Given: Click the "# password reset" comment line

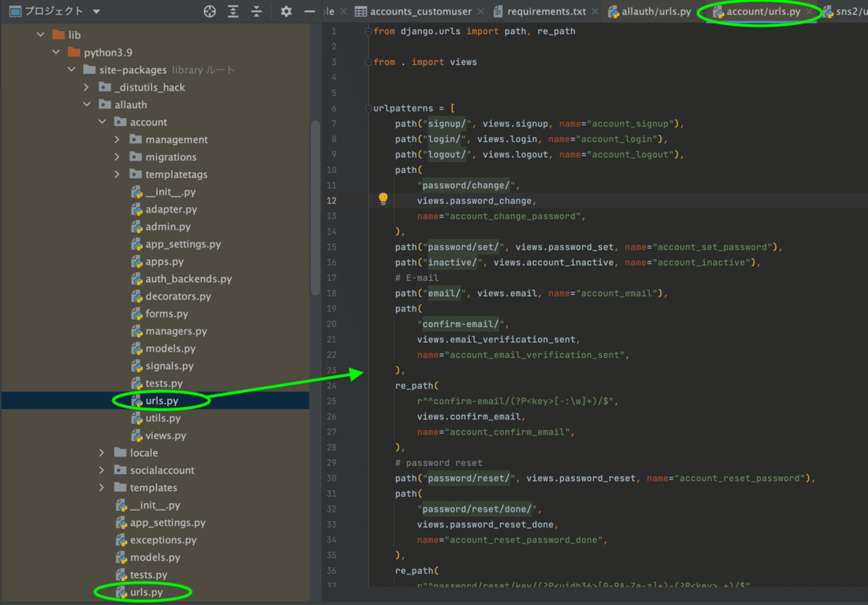Looking at the screenshot, I should 438,462.
